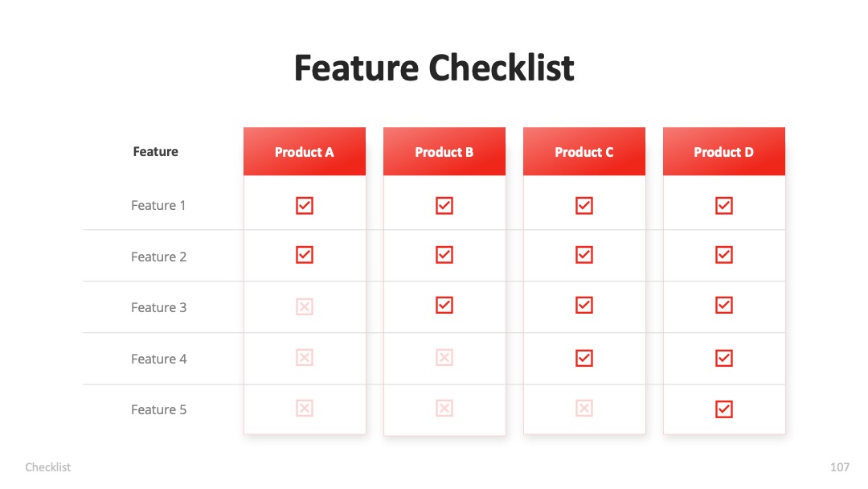The image size is (868, 489).
Task: Select the Feature 5 X box under Product C
Action: [x=584, y=408]
